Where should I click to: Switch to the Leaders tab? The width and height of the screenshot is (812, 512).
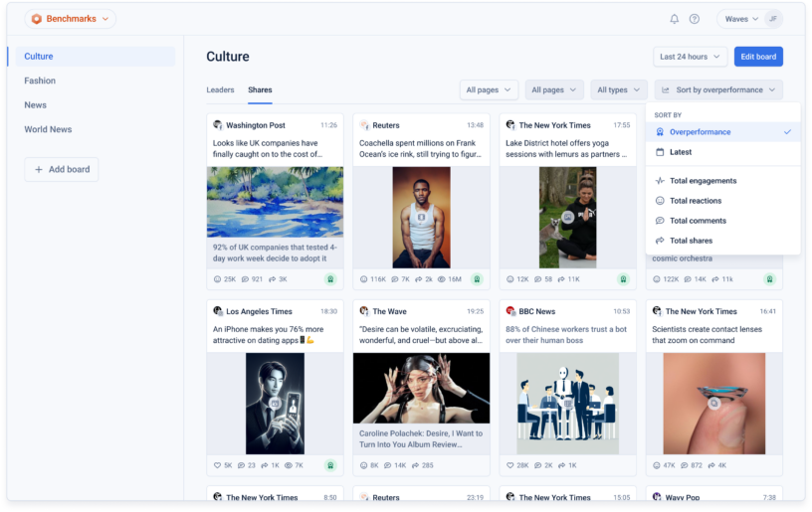[x=220, y=90]
